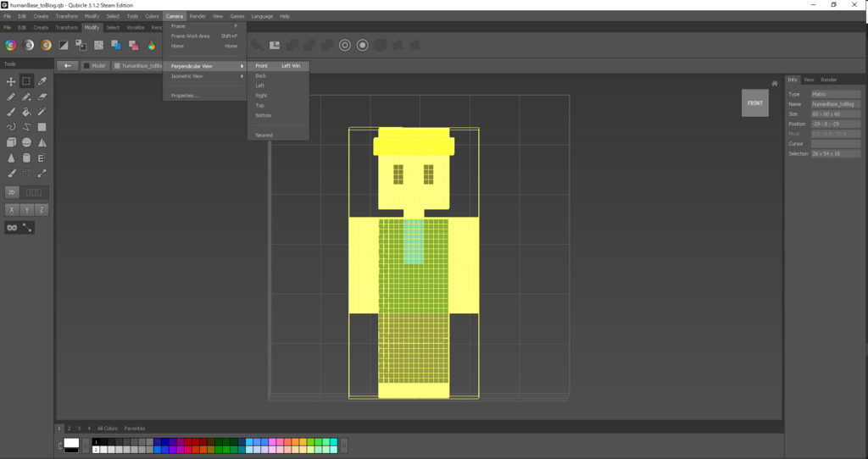Select the pencil draw tool
Image resolution: width=868 pixels, height=459 pixels.
(10, 97)
